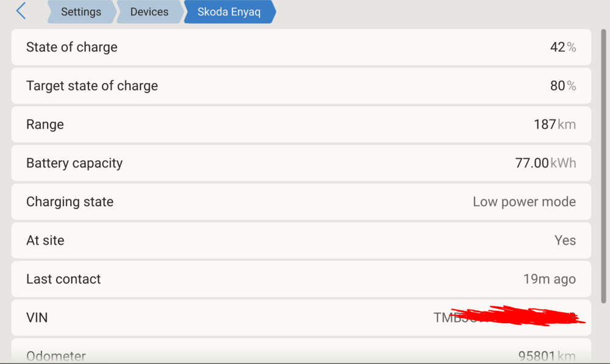Select the State of charge row

(x=301, y=47)
